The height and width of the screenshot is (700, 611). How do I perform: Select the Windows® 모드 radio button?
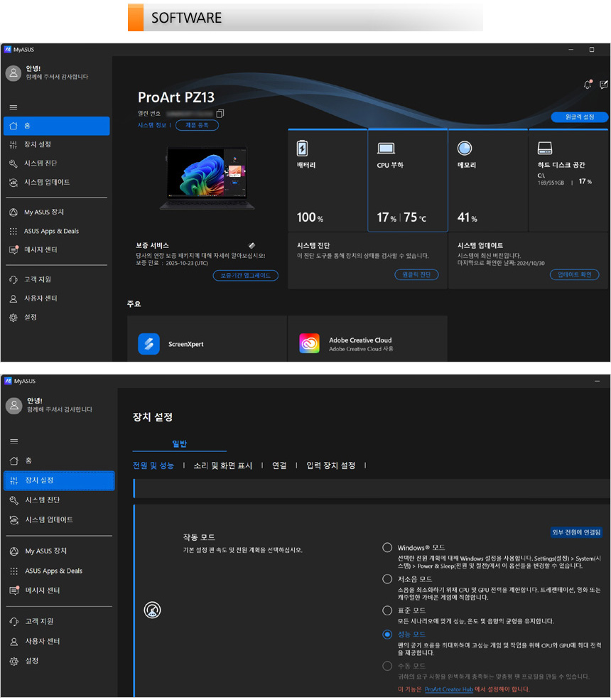coord(387,548)
